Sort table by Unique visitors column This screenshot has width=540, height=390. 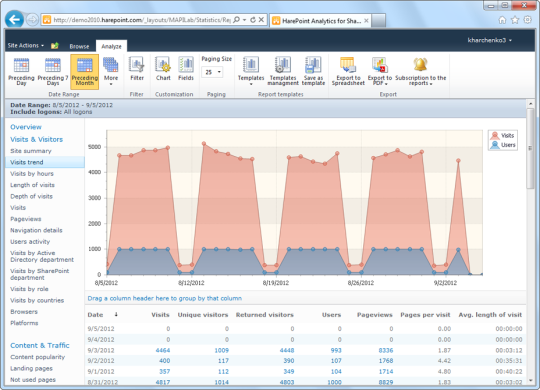point(203,315)
